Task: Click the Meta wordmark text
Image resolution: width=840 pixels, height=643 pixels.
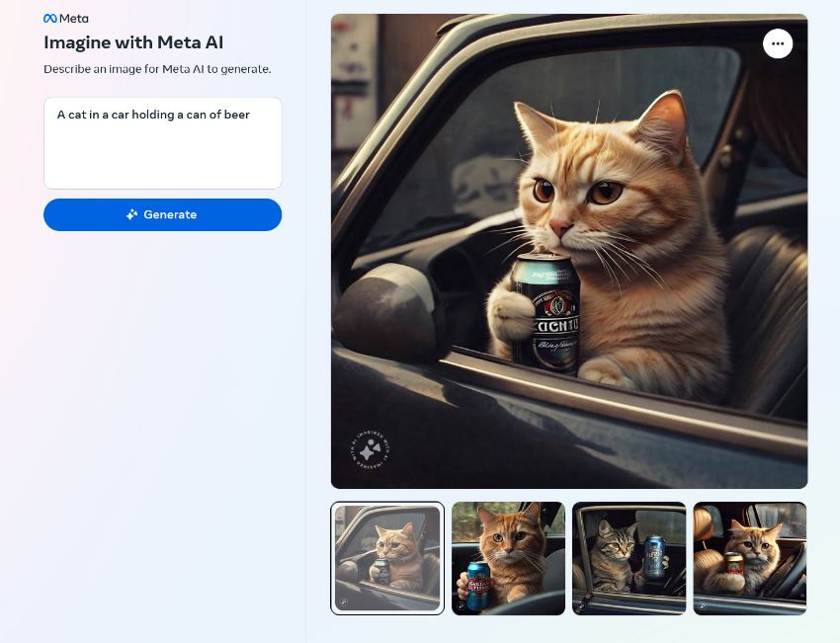Action: [x=74, y=19]
